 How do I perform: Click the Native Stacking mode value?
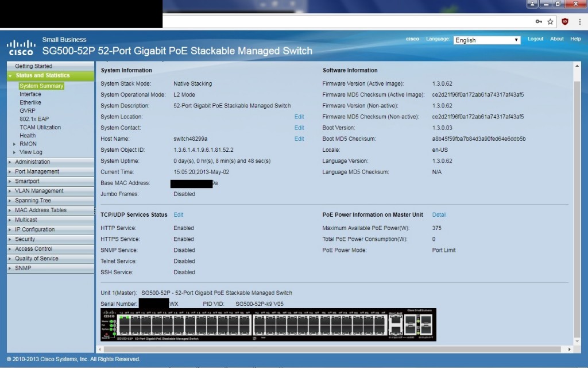[x=192, y=84]
